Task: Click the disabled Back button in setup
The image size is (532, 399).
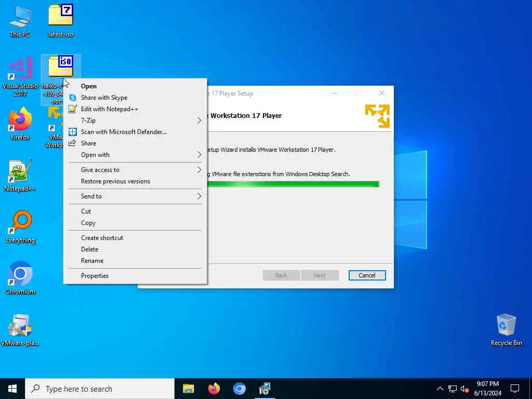Action: [281, 275]
